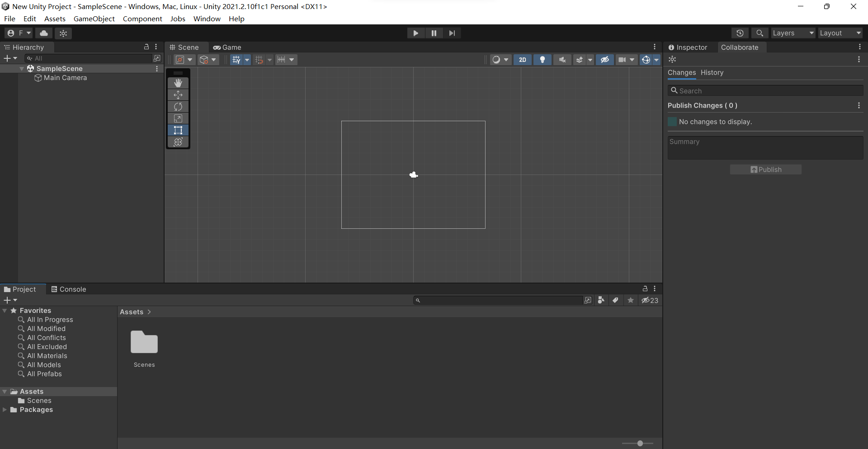Image resolution: width=868 pixels, height=449 pixels.
Task: Click the cloud services icon
Action: coord(44,33)
